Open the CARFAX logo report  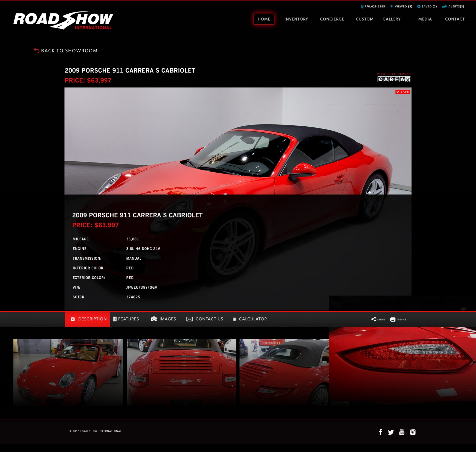(394, 79)
